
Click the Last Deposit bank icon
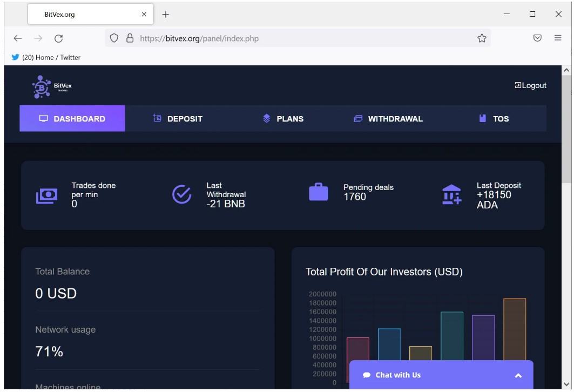(451, 195)
